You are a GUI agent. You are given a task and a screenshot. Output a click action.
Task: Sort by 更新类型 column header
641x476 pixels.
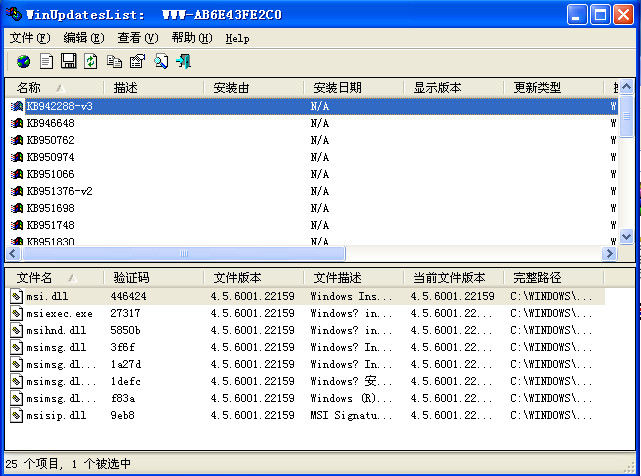point(553,88)
